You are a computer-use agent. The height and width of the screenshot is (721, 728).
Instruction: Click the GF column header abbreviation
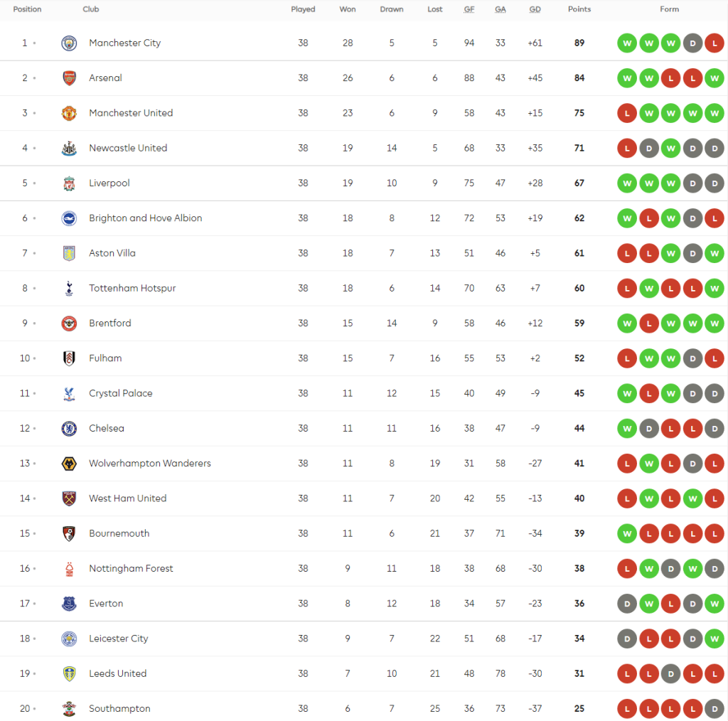469,9
